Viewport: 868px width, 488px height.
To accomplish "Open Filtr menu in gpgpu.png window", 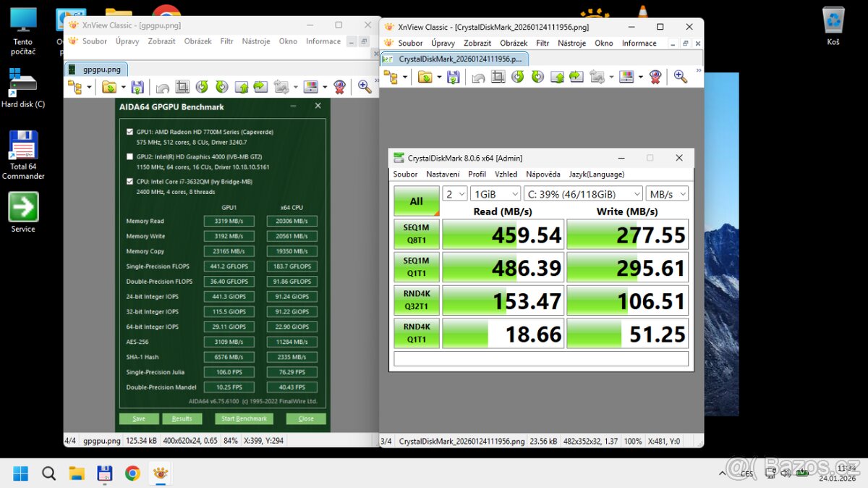I will 227,41.
